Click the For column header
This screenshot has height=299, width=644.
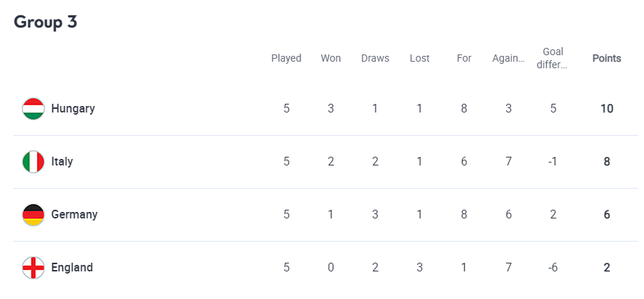[x=464, y=58]
